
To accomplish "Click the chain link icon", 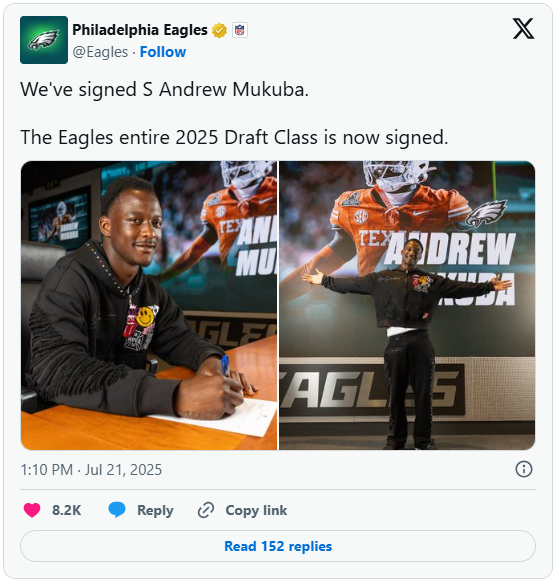I will (206, 510).
